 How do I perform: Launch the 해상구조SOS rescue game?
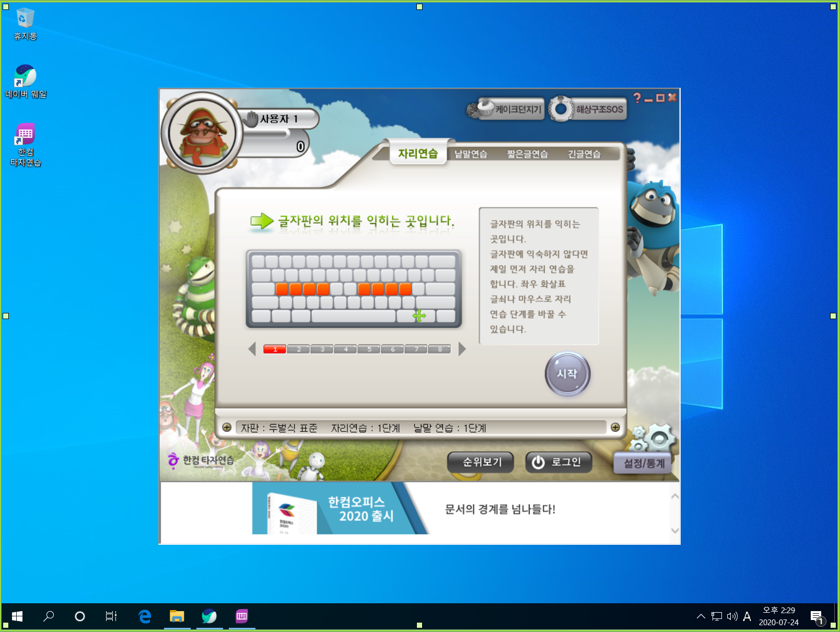(588, 109)
